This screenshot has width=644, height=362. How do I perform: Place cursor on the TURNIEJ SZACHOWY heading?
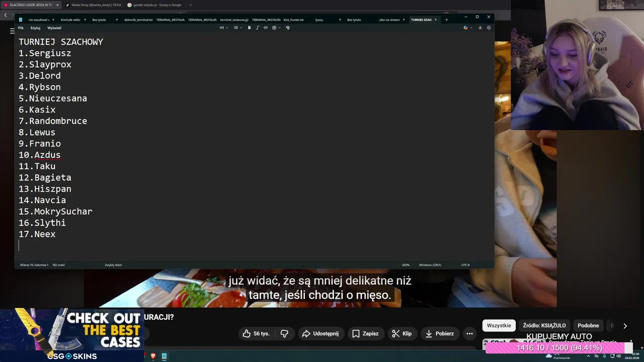(61, 42)
